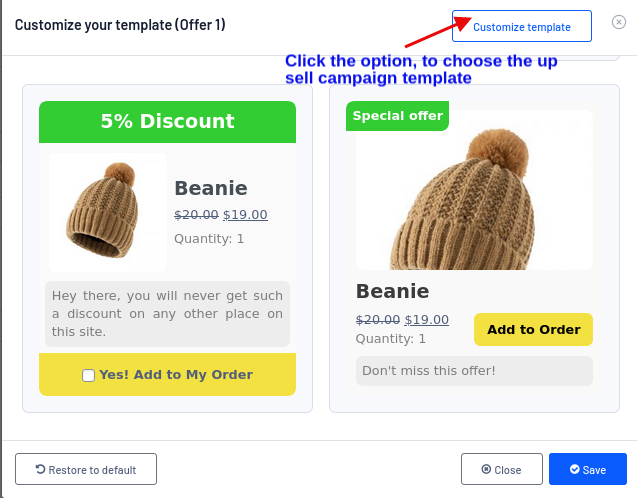
Task: Click the $19.00 price in the right template
Action: point(426,320)
